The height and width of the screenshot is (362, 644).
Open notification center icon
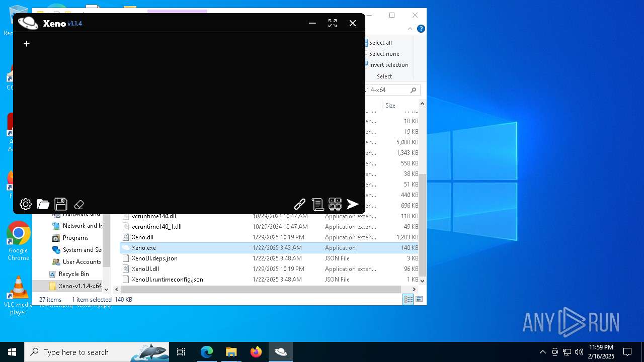(627, 352)
